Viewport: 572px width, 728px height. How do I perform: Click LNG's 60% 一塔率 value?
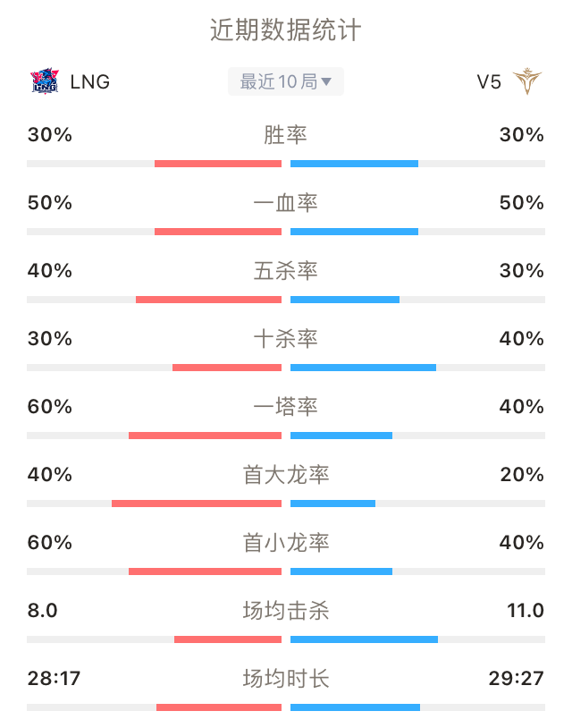click(50, 406)
